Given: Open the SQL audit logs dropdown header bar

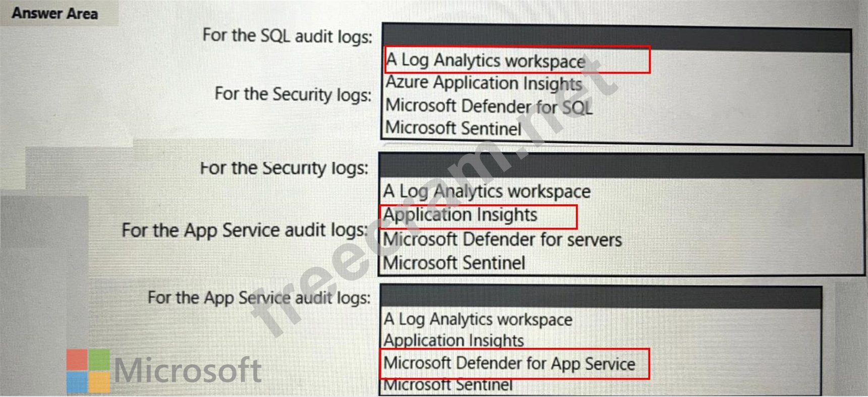Looking at the screenshot, I should pyautogui.click(x=616, y=39).
